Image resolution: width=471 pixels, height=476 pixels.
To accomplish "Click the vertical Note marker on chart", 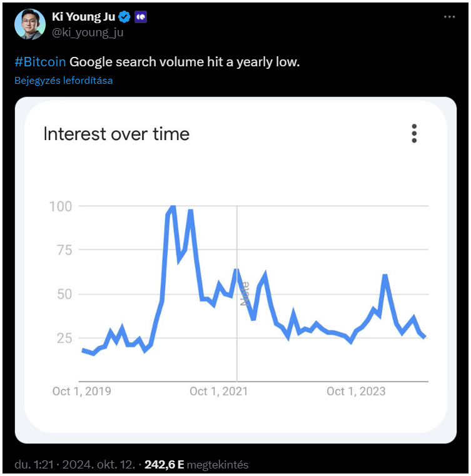I will point(245,293).
